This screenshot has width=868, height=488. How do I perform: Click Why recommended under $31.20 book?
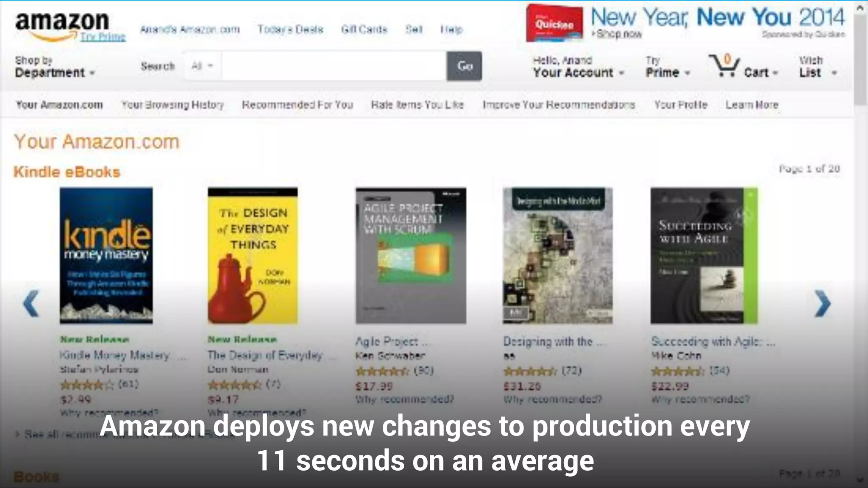(552, 399)
